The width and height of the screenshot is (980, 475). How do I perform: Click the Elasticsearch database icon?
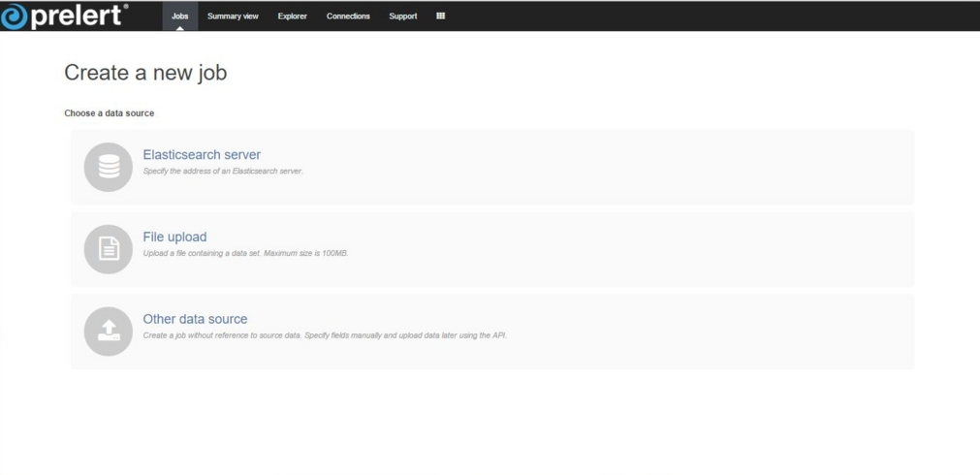click(x=109, y=167)
